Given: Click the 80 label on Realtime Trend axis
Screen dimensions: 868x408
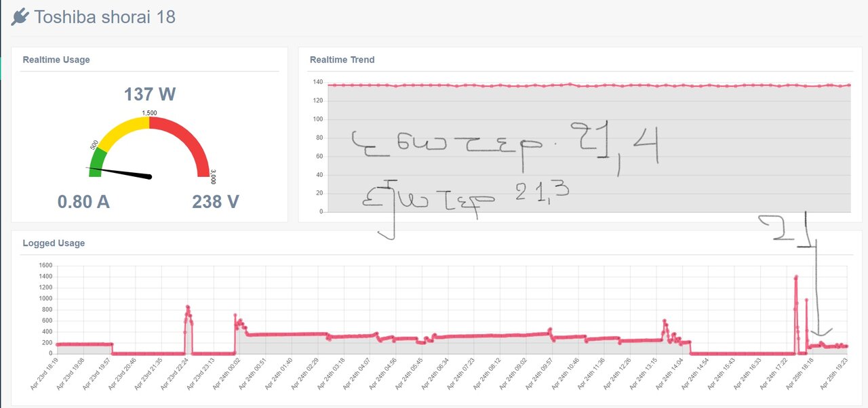Looking at the screenshot, I should [x=319, y=138].
